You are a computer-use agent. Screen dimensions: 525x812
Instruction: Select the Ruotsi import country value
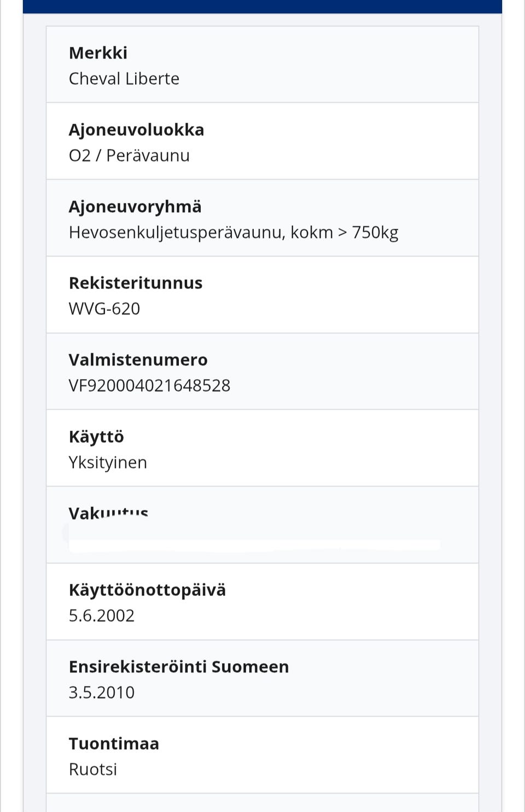pos(93,769)
